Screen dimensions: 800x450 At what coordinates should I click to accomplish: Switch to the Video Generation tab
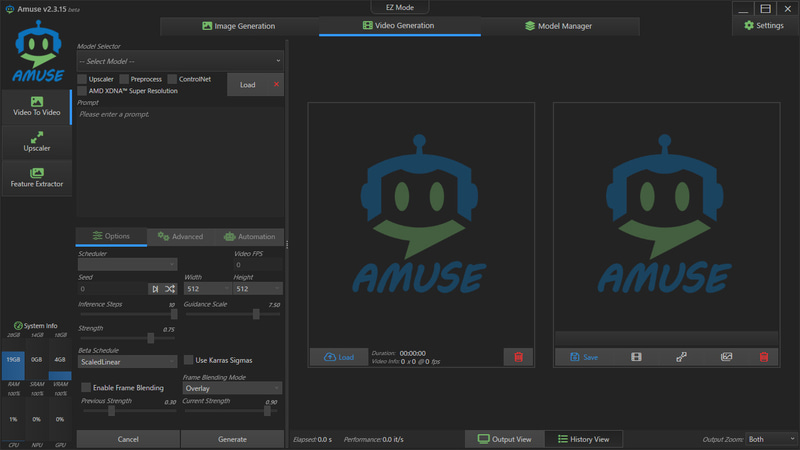tap(399, 26)
